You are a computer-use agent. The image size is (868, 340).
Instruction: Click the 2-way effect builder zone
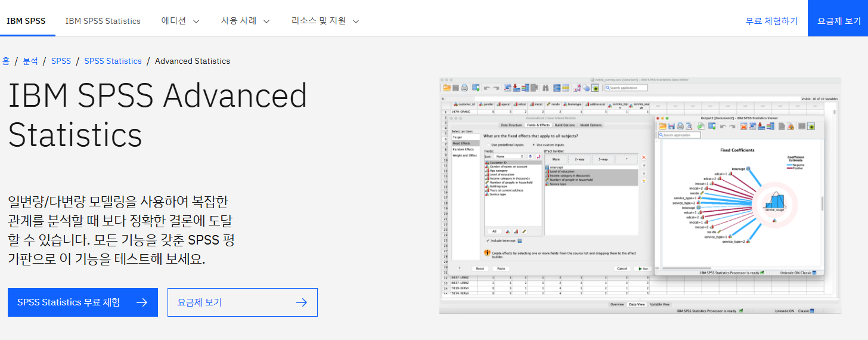point(579,159)
